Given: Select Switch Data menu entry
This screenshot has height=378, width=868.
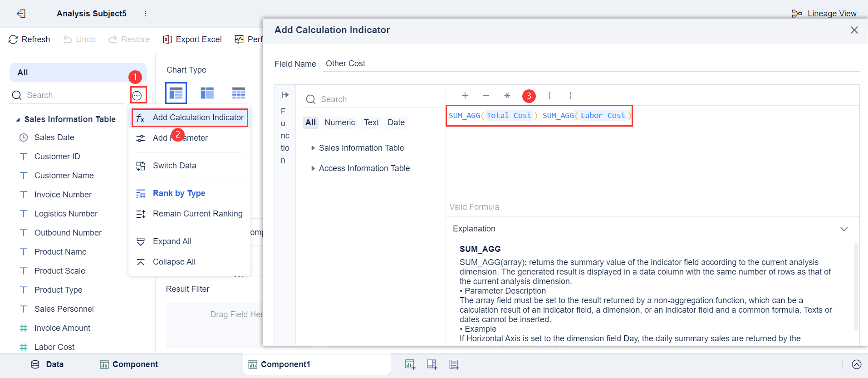Looking at the screenshot, I should click(174, 166).
